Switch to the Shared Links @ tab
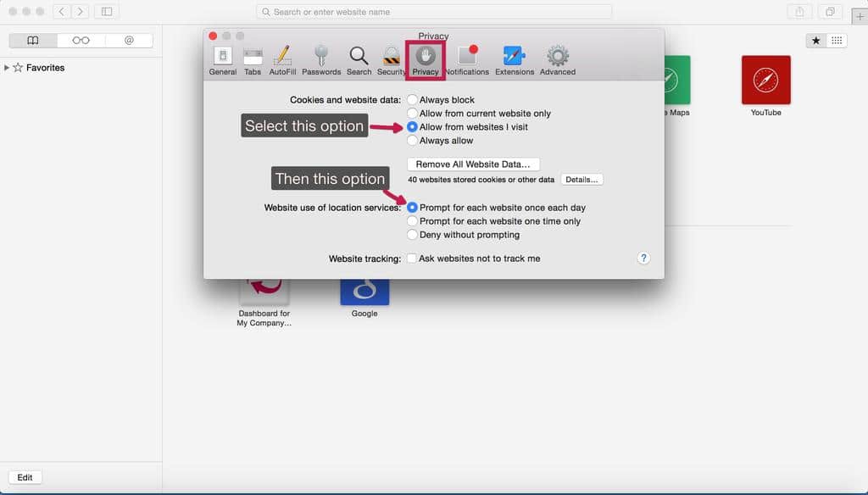This screenshot has height=495, width=868. pos(129,41)
